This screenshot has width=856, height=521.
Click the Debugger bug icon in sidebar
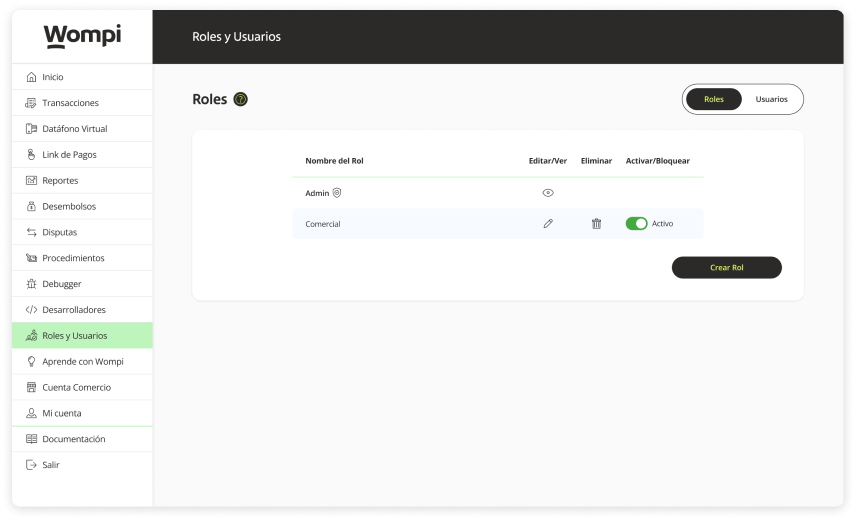tap(32, 284)
